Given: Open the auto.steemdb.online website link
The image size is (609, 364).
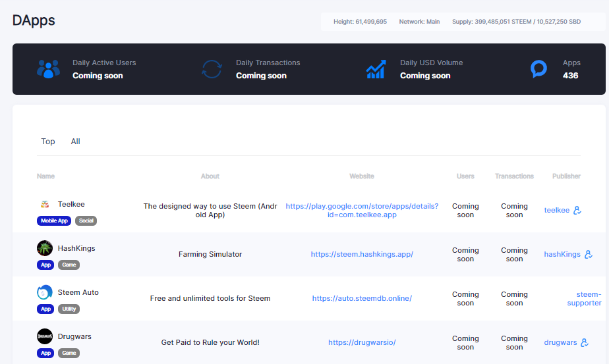Looking at the screenshot, I should (x=362, y=298).
